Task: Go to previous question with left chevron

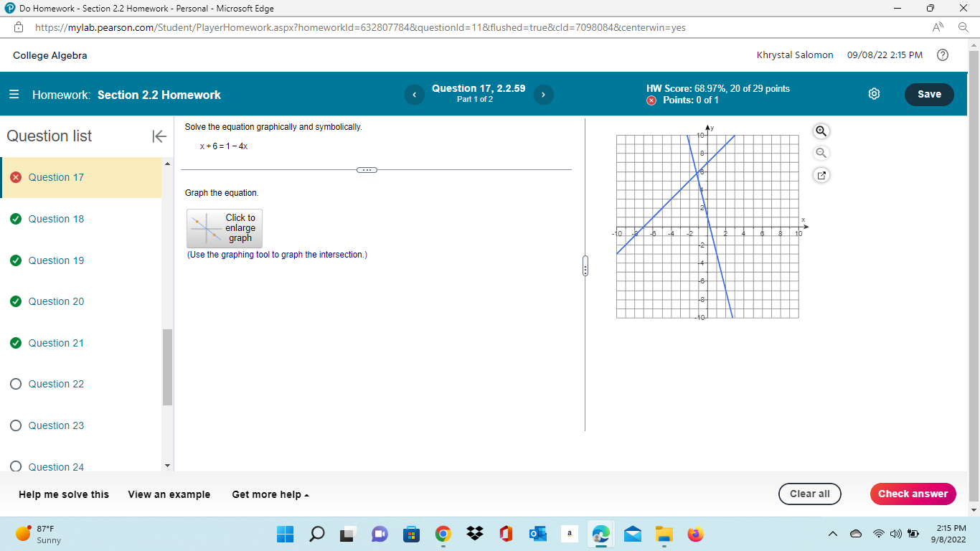Action: 414,94
